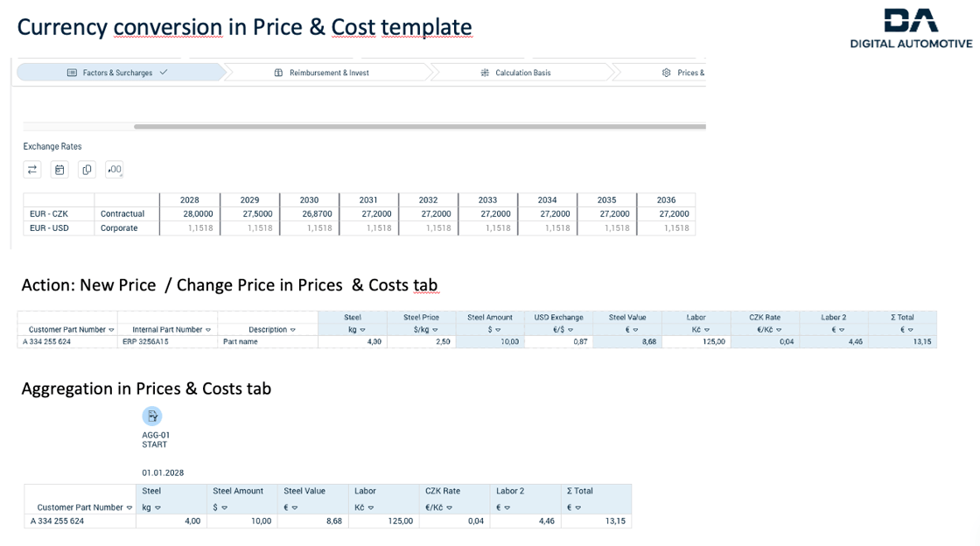Click the checkmark on Factors & Surcharges step

coord(164,73)
